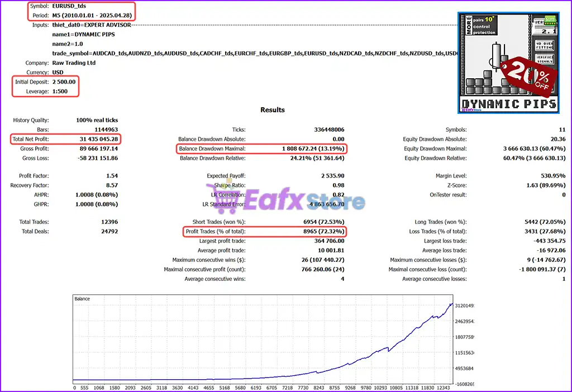Viewport: 572px width, 392px height.
Task: Click the input "thiet_dat0=EXPERT ADVISOR"
Action: tap(92, 25)
